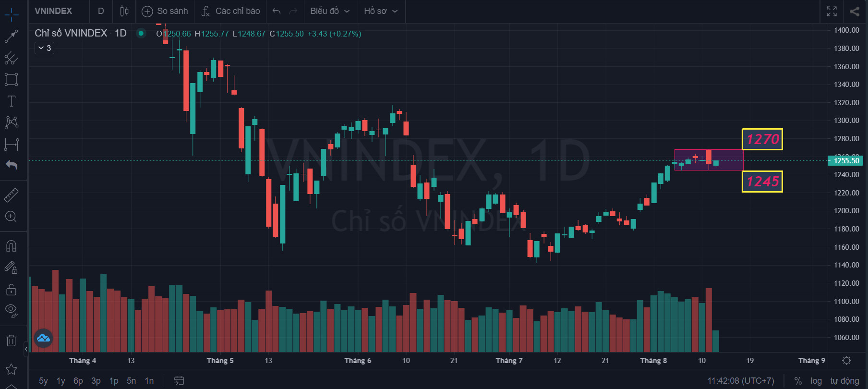Collapse the indicator legend showing 3
The image size is (868, 389).
(44, 48)
